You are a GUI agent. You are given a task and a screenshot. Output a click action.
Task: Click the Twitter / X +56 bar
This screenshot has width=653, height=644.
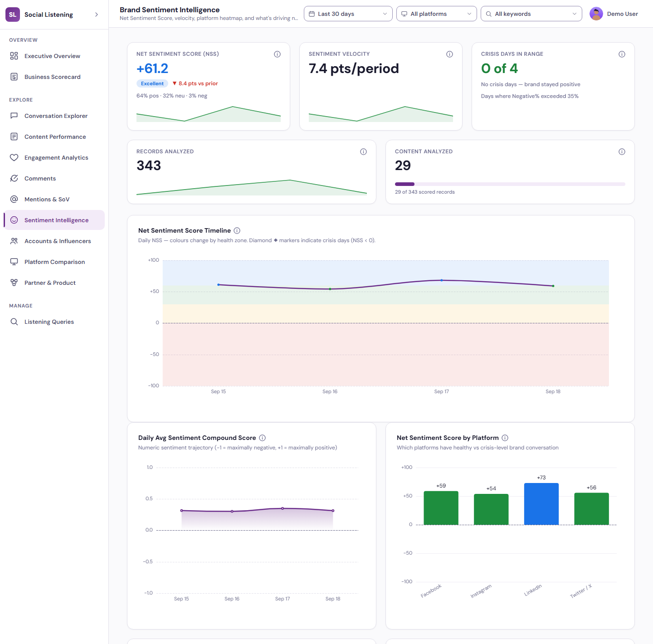591,509
